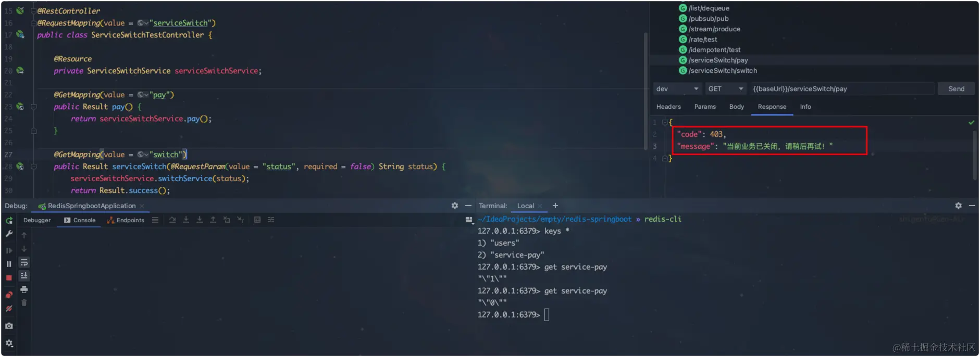Rerun RedisSpringbootApplication with the green rerun icon
Screen dimensions: 980x357
tap(9, 221)
